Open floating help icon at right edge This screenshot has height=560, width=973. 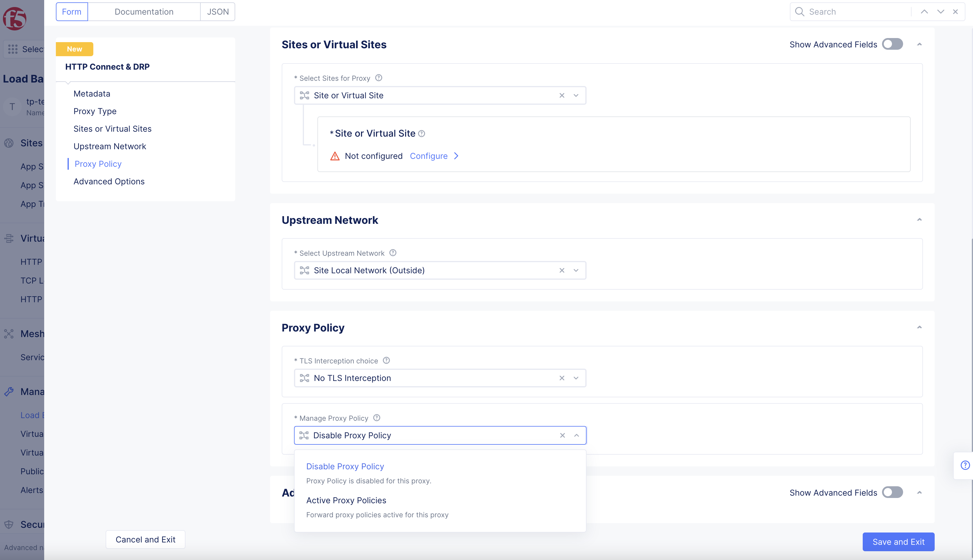(x=965, y=465)
